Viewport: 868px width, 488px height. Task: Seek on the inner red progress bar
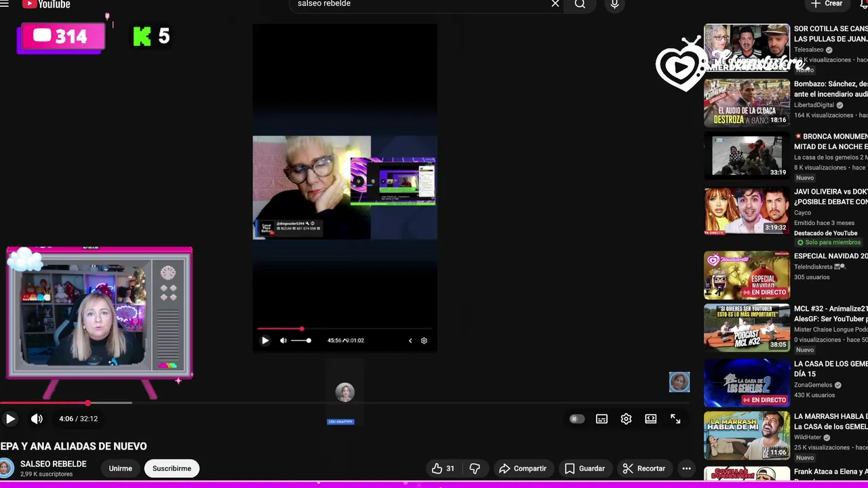click(x=344, y=329)
